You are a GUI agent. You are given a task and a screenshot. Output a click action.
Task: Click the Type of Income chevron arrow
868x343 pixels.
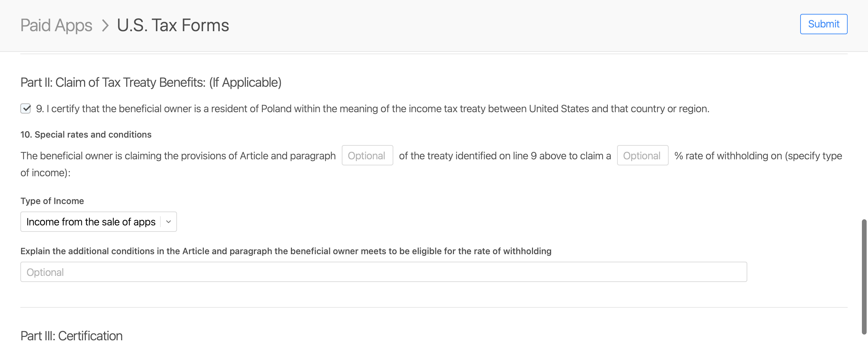[169, 222]
